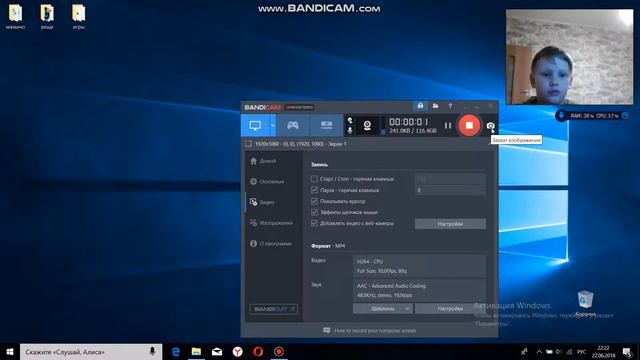The width and height of the screenshot is (640, 360).
Task: Click the Алиса search box in taskbar
Action: click(x=91, y=352)
